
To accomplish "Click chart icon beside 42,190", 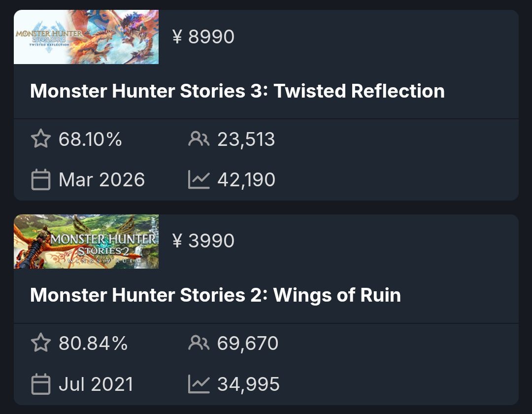I will coord(199,180).
